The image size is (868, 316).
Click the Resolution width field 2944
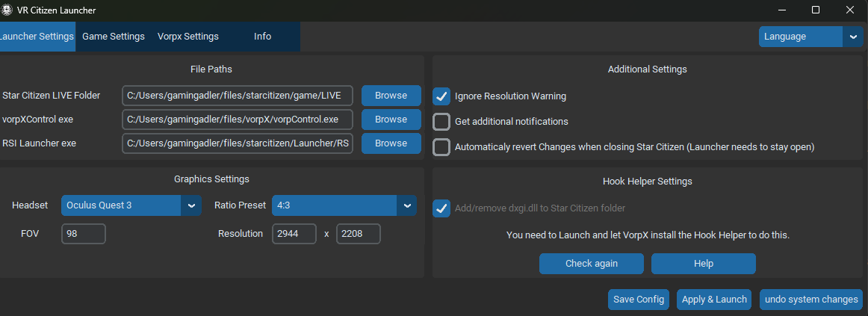(294, 234)
